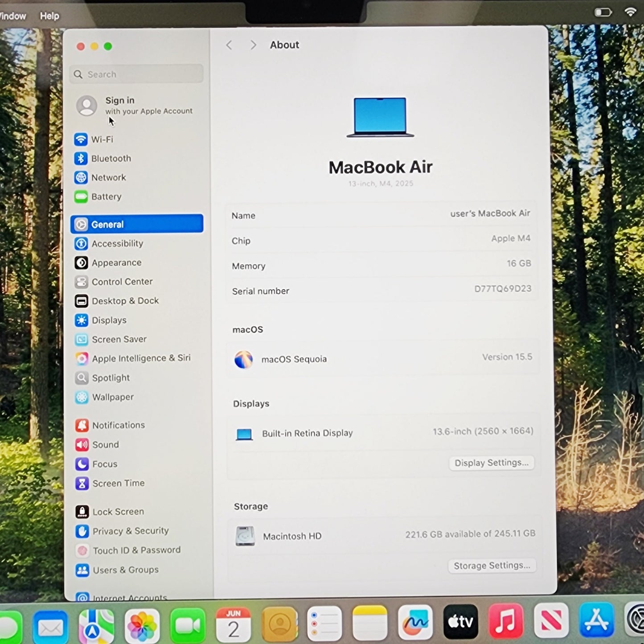Open the Screen Saver icon

(x=82, y=339)
